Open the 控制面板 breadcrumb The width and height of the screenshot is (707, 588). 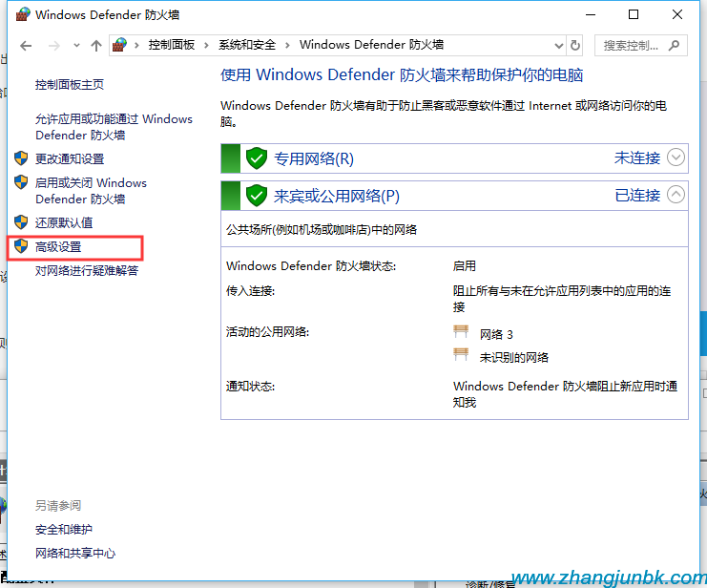click(172, 45)
